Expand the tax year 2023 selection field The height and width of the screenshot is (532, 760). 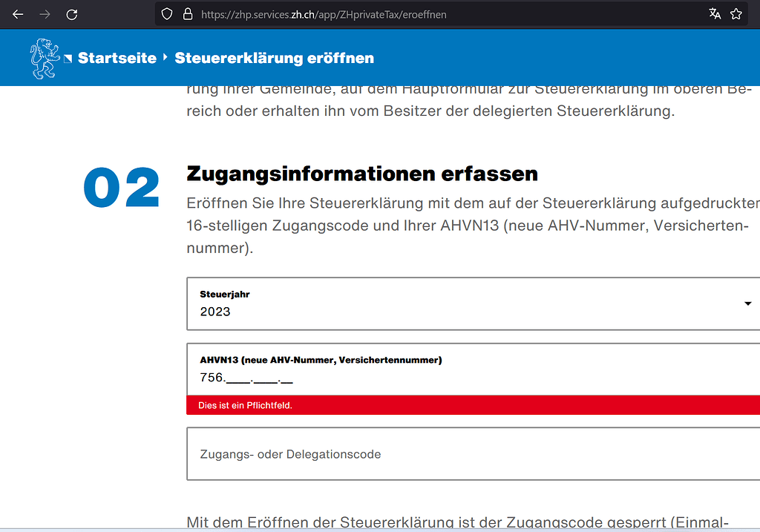[445, 303]
